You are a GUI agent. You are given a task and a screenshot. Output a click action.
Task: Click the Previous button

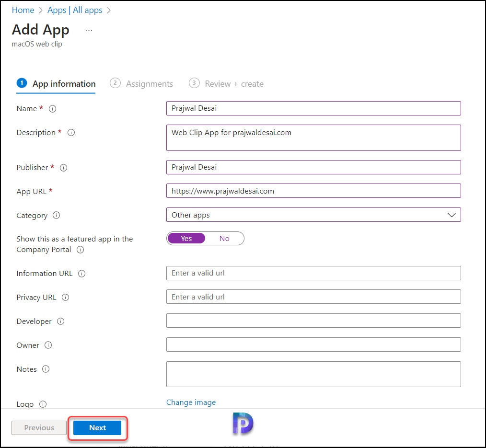39,428
